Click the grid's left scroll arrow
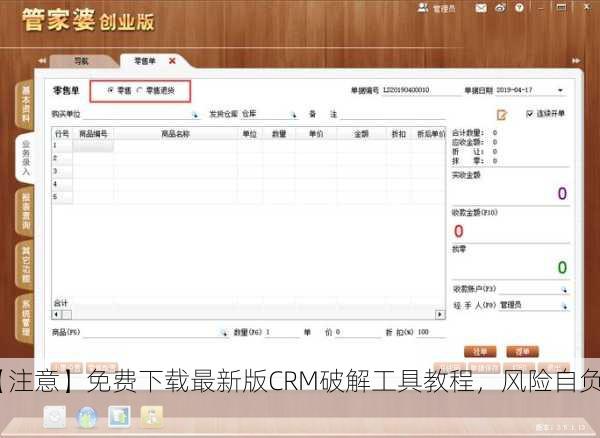The width and height of the screenshot is (600, 438). point(56,314)
